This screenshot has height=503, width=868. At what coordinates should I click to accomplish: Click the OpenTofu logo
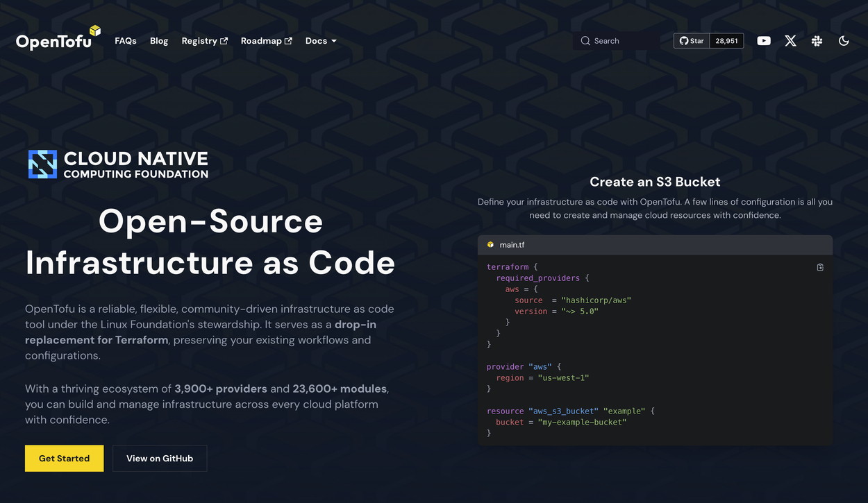pos(59,39)
